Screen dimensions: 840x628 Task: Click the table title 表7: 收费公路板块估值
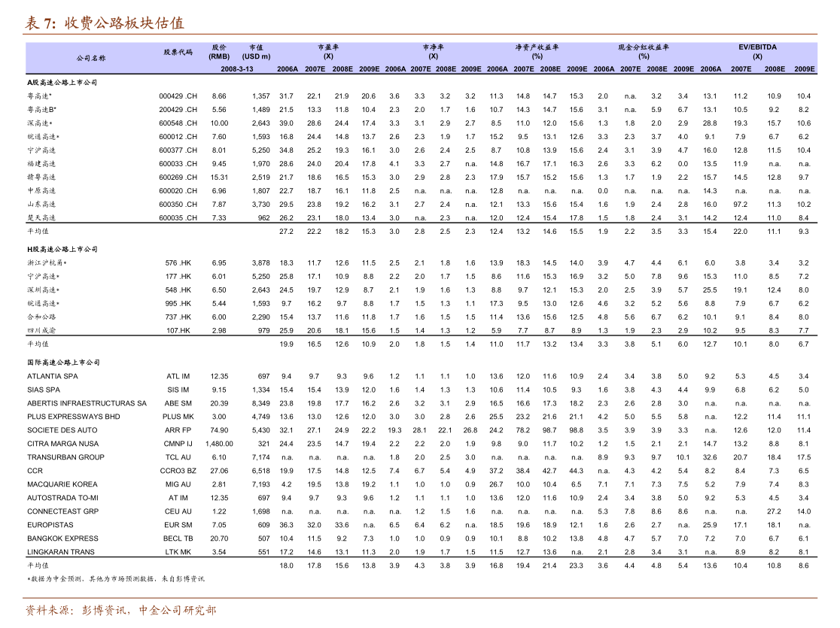pyautogui.click(x=105, y=23)
